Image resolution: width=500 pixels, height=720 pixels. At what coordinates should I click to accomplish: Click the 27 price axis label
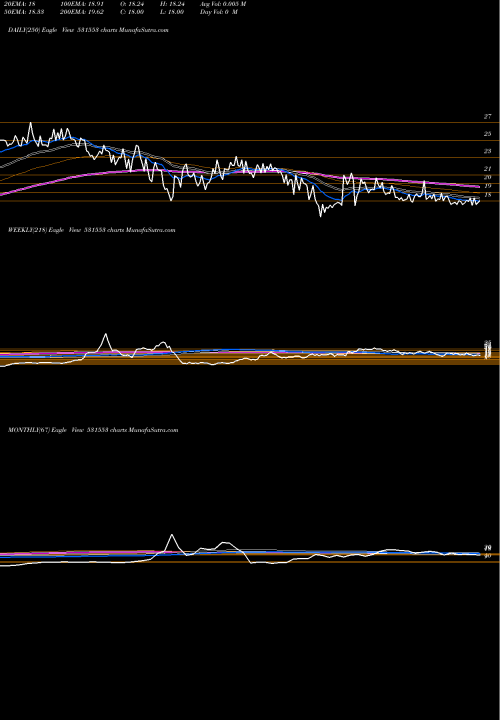(487, 117)
